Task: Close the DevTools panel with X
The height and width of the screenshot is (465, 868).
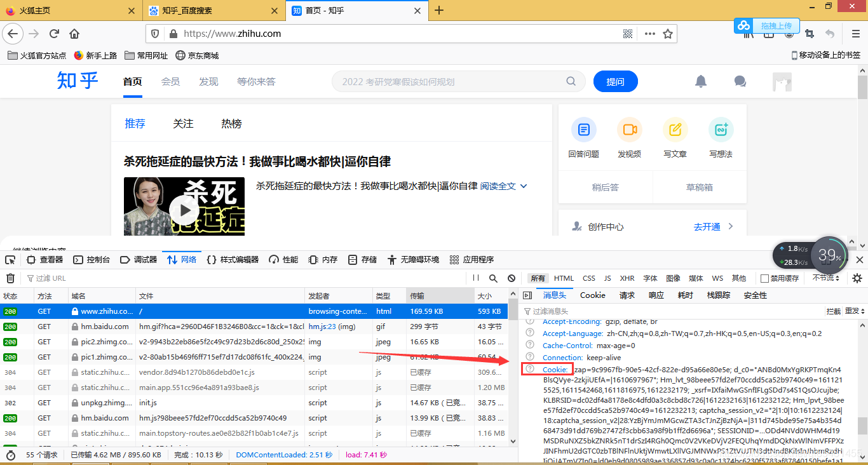Action: coord(860,260)
